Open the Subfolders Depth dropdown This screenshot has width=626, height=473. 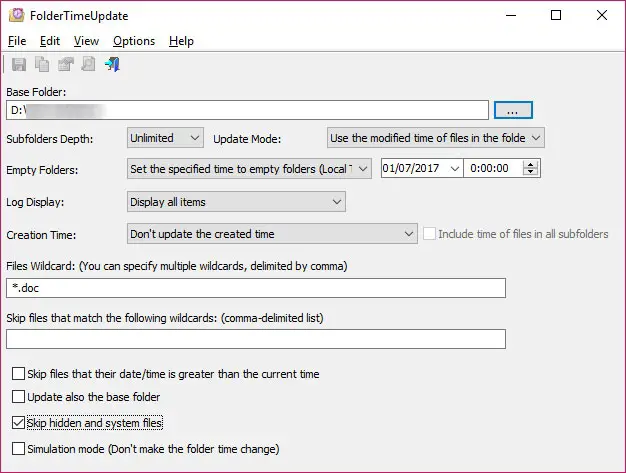point(165,138)
